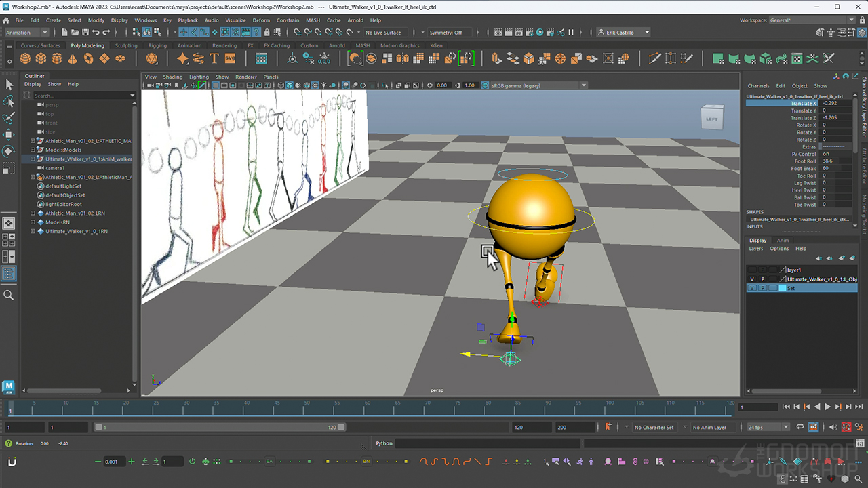Select the polygon Text tool on the shelf
868x488 pixels.
(214, 58)
